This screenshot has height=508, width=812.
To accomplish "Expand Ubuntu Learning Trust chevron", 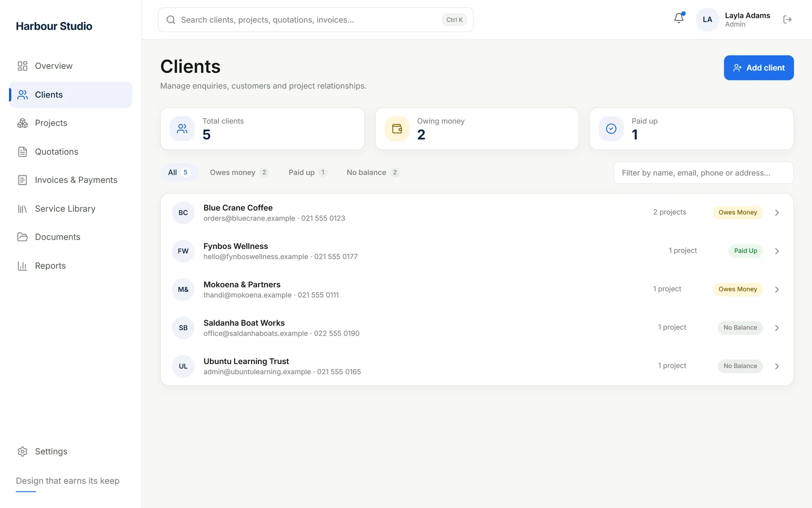I will (x=777, y=366).
